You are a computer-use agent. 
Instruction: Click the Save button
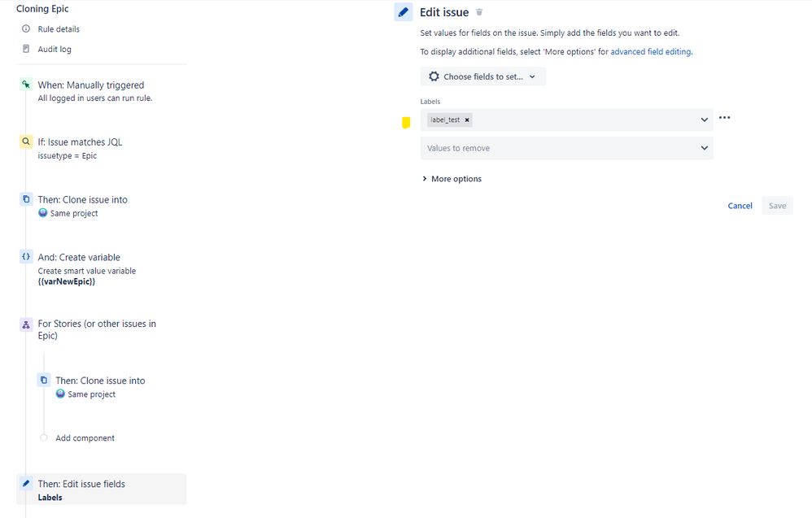tap(777, 206)
